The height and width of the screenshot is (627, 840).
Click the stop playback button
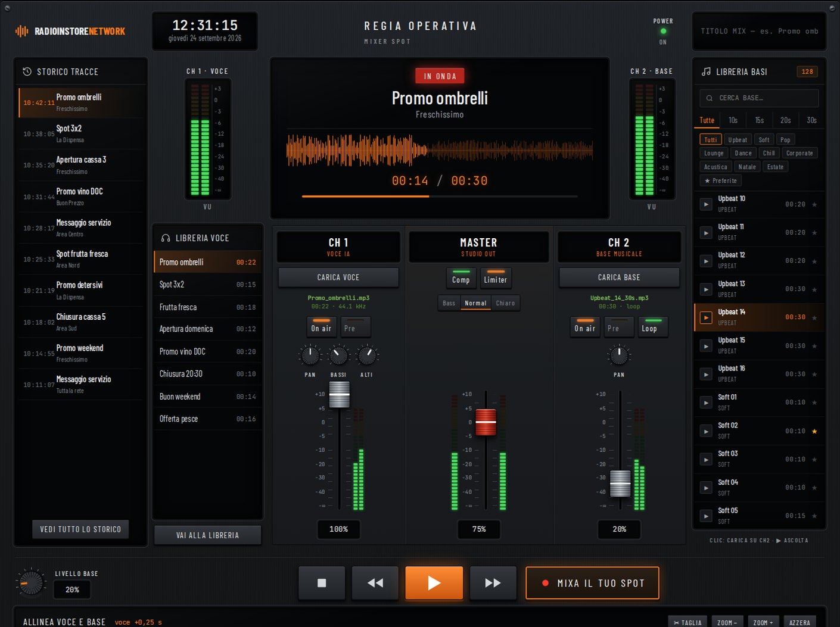click(322, 582)
